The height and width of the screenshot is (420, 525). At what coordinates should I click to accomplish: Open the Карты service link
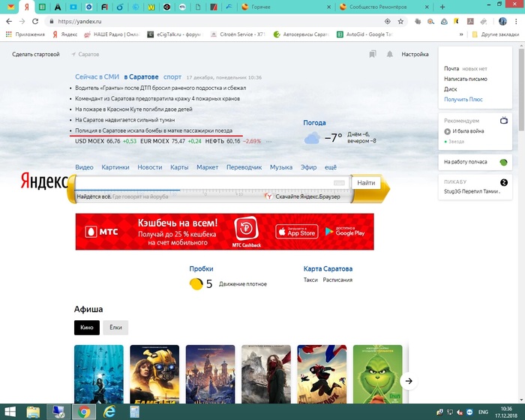click(x=179, y=167)
